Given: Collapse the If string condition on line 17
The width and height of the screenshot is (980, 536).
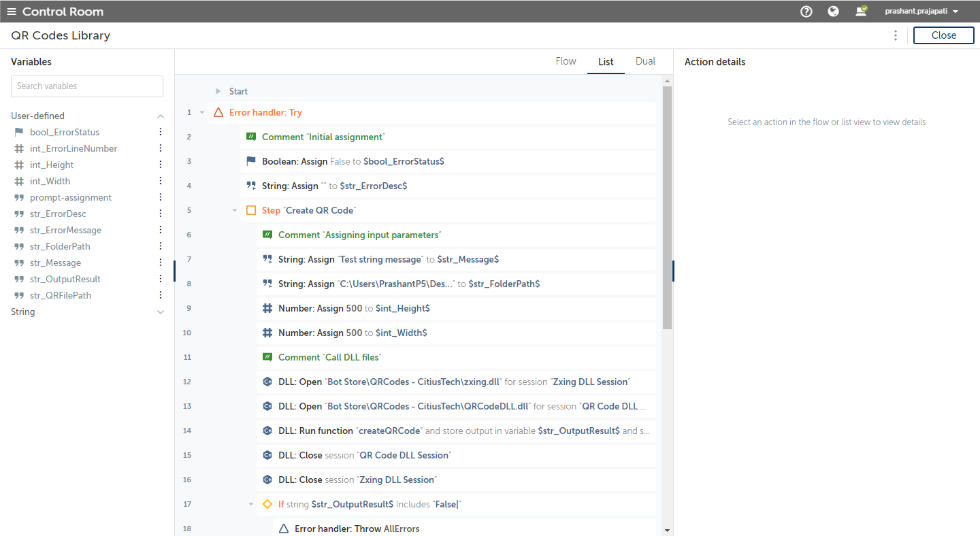Looking at the screenshot, I should (x=251, y=504).
